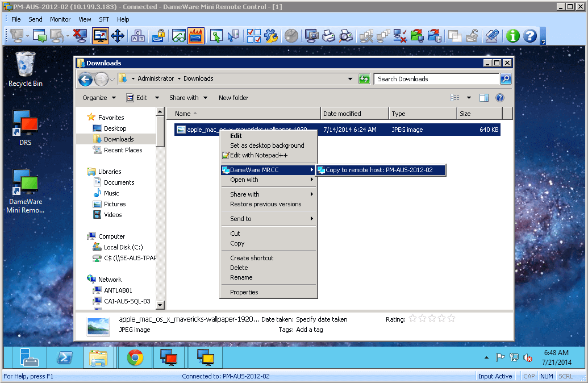
Task: Open the change view dropdown arrow
Action: tap(469, 98)
